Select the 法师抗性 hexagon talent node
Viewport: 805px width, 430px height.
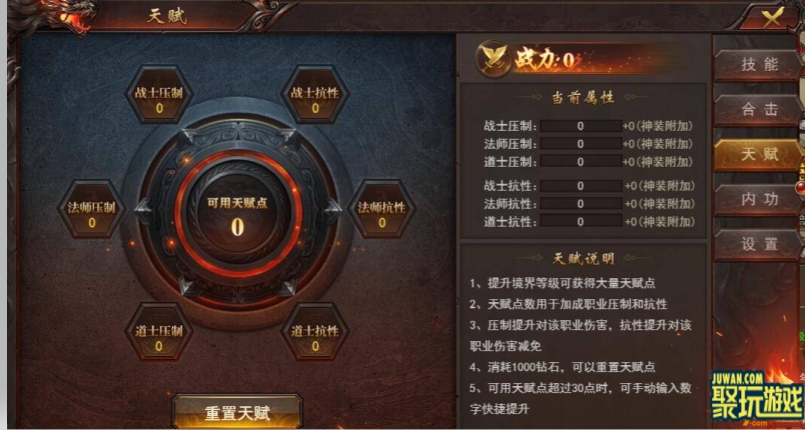(x=381, y=209)
